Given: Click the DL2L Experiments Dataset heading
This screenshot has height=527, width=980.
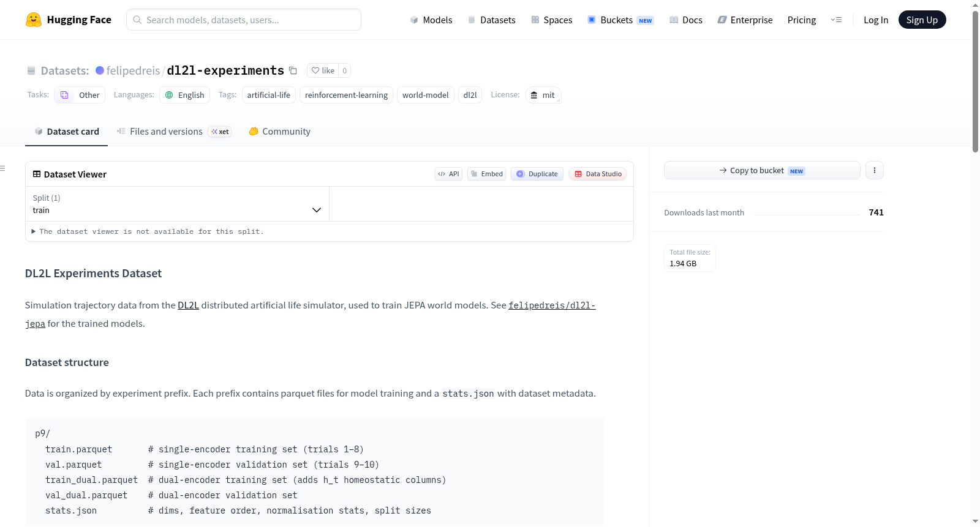Looking at the screenshot, I should coord(93,273).
